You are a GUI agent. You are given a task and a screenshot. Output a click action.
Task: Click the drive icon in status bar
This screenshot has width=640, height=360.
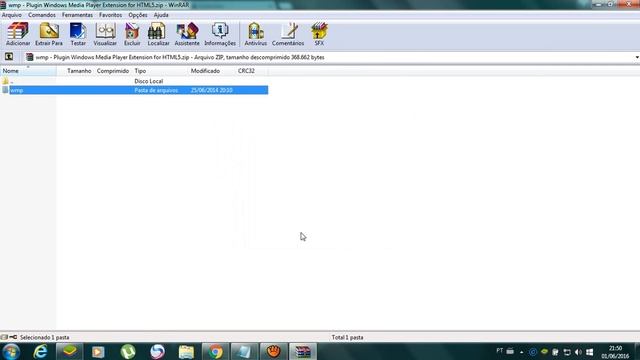pos(4,337)
